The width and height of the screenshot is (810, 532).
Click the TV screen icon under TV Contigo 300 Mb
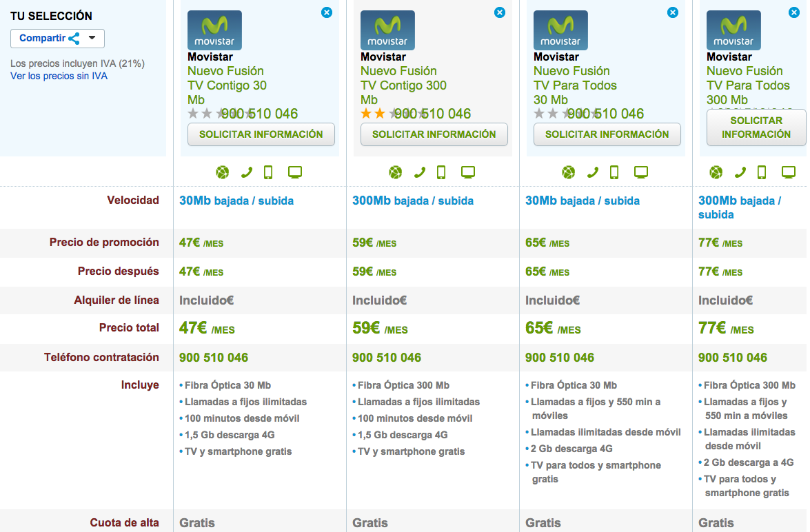click(468, 172)
